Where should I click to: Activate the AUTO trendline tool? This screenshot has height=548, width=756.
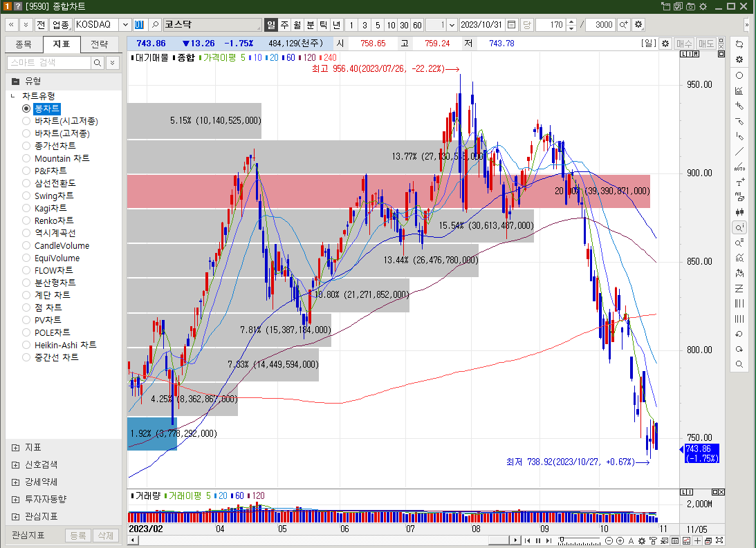pos(739,167)
